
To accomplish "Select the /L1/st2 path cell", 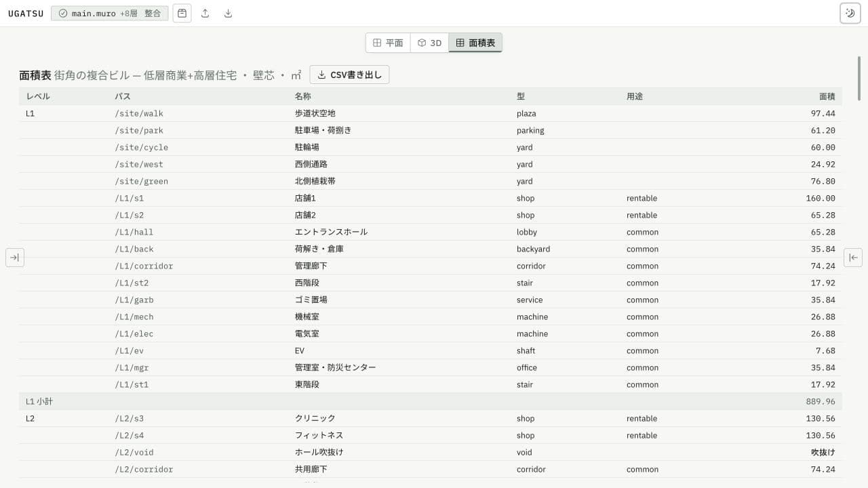I will coord(132,283).
